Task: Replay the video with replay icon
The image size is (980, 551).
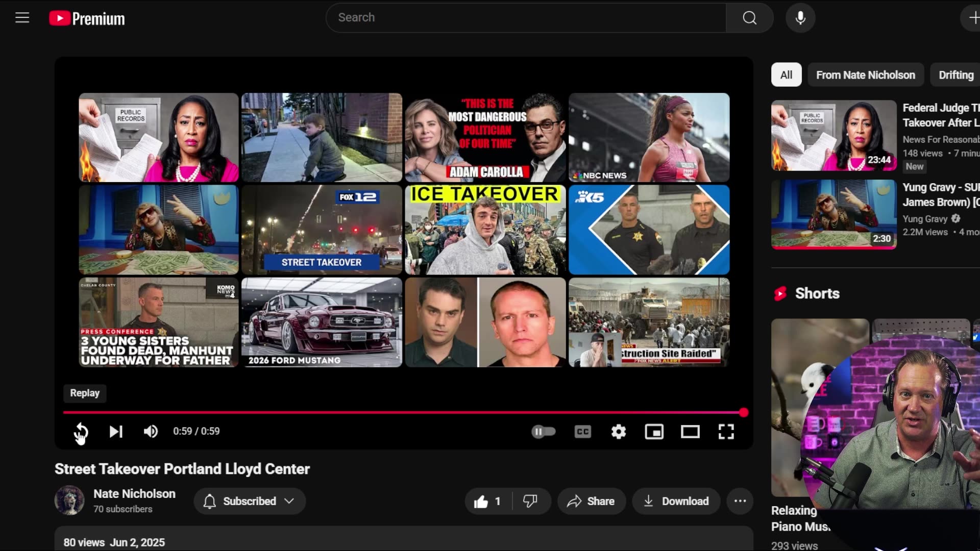Action: pos(81,432)
